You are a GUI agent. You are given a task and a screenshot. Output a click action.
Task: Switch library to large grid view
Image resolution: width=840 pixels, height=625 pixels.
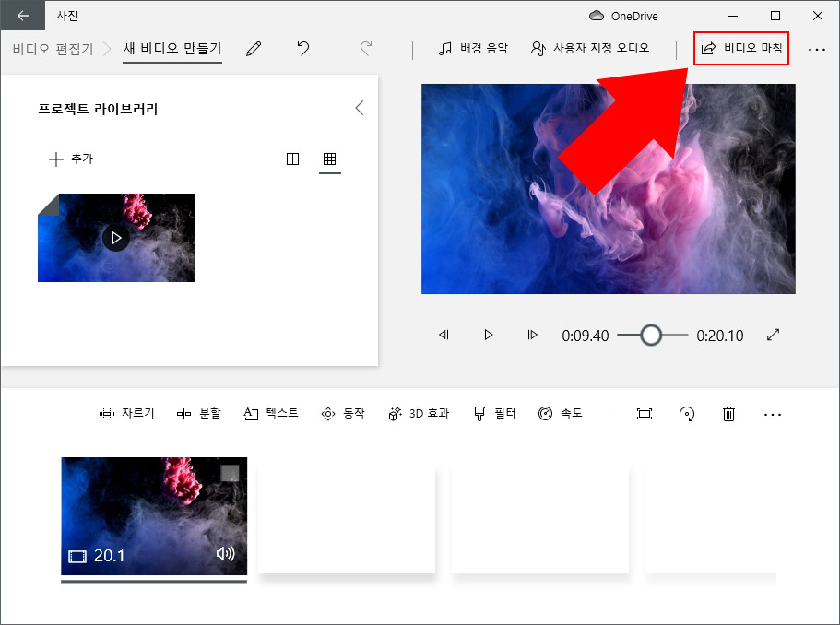point(292,159)
